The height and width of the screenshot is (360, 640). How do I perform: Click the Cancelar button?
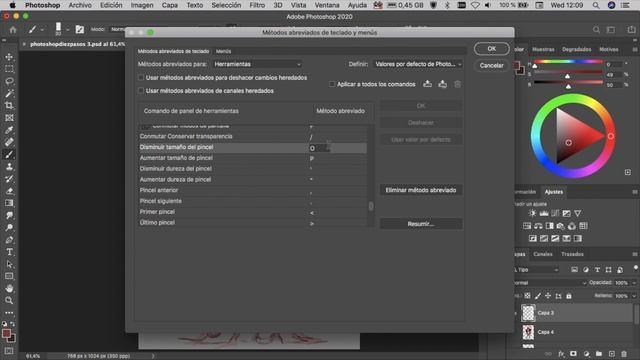[491, 65]
